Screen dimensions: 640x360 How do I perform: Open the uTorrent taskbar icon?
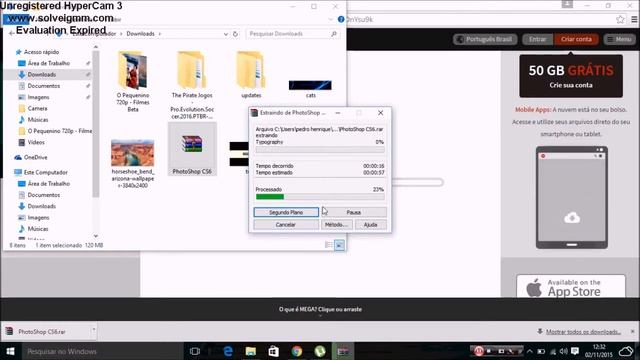pyautogui.click(x=320, y=351)
